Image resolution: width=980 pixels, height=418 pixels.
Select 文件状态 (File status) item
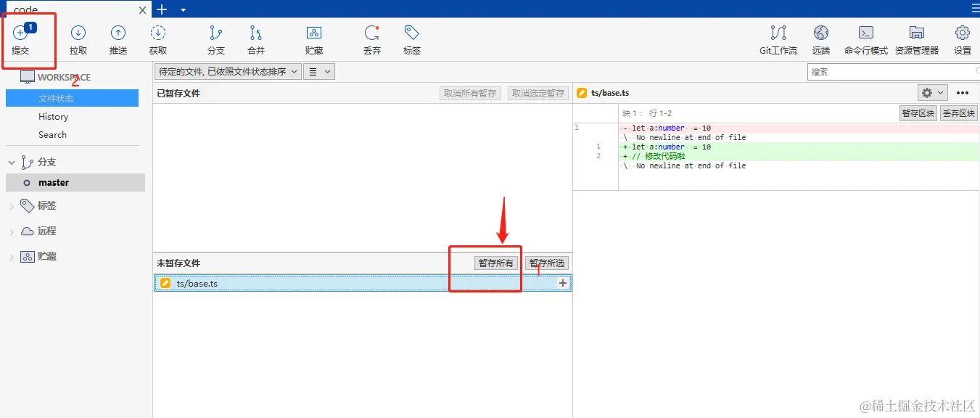coord(72,98)
